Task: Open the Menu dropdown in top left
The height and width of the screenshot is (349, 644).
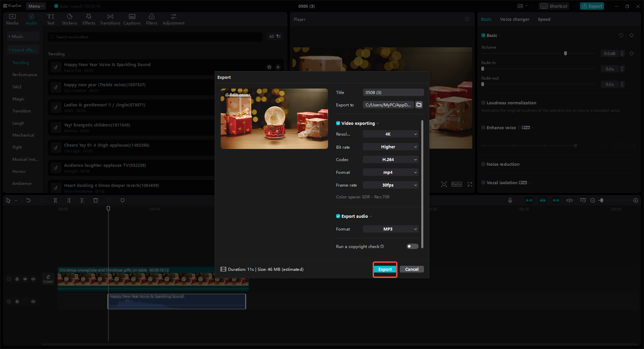Action: (x=36, y=6)
